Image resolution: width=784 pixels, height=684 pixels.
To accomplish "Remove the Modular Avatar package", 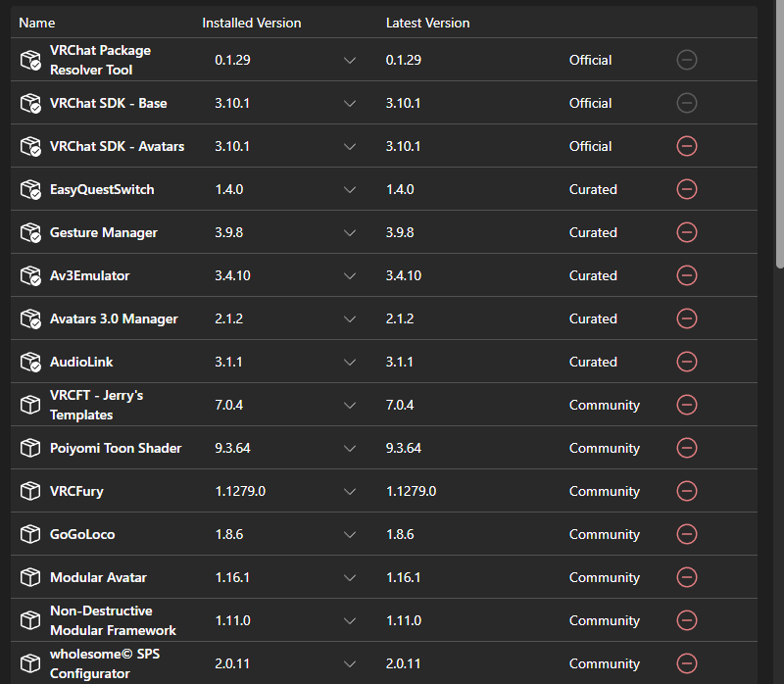I will (687, 577).
